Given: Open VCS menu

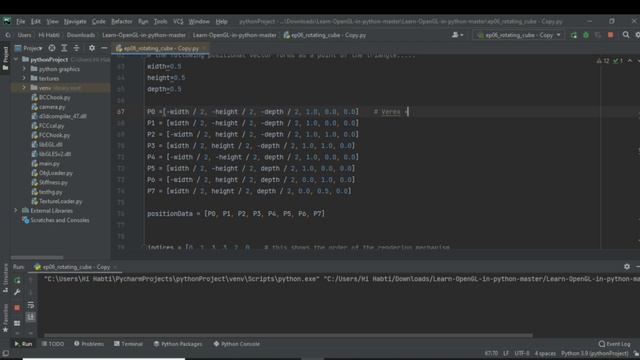Looking at the screenshot, I should pos(178,21).
